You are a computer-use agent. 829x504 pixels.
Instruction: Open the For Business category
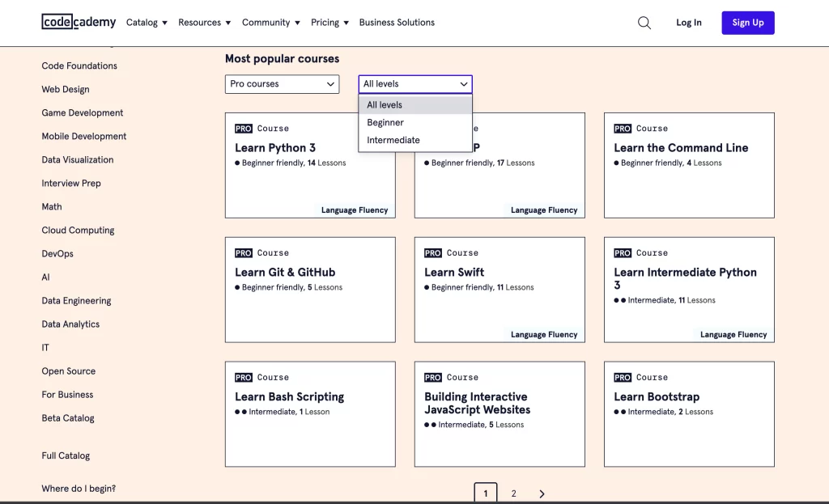(x=67, y=395)
